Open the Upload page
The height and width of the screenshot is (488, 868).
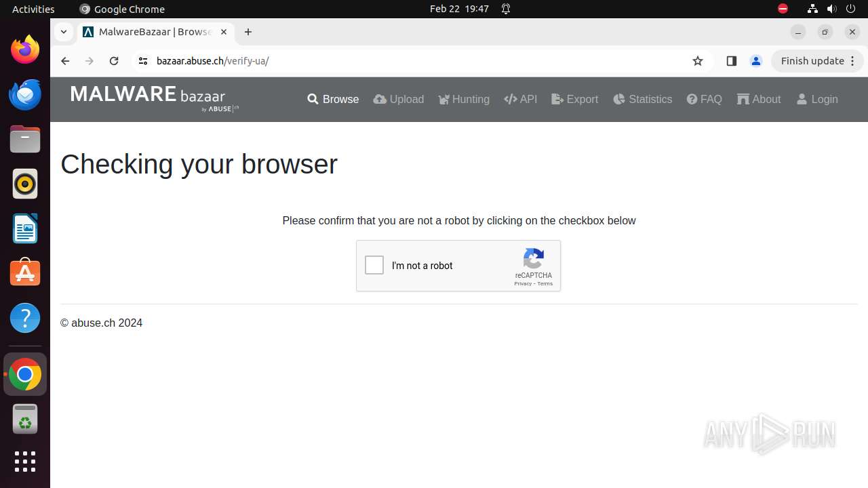399,99
